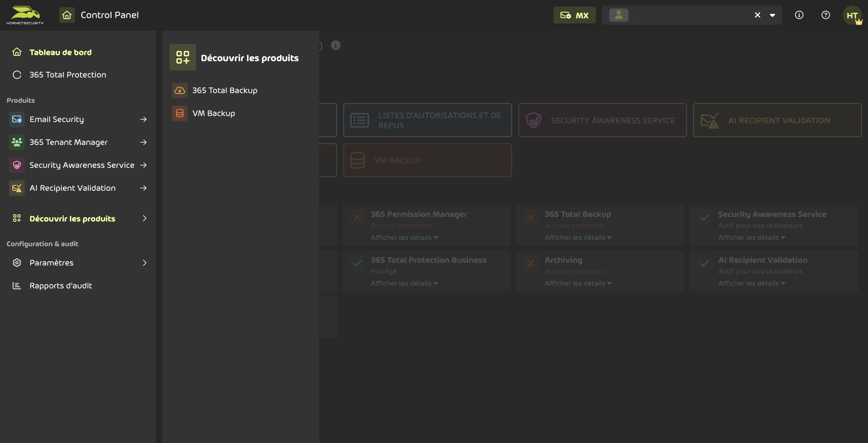Click the Control Panel title text
Image resolution: width=868 pixels, height=443 pixels.
pos(109,15)
